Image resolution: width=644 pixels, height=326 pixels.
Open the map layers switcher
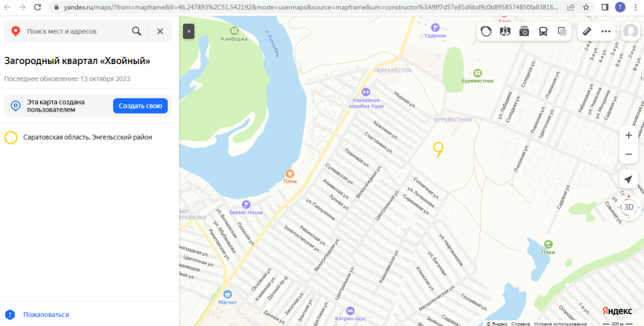click(x=562, y=31)
